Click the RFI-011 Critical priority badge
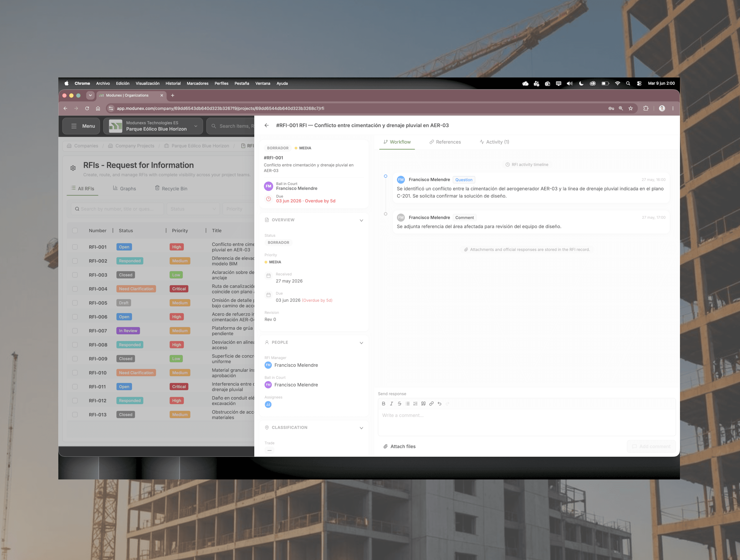This screenshot has height=560, width=740. click(179, 387)
